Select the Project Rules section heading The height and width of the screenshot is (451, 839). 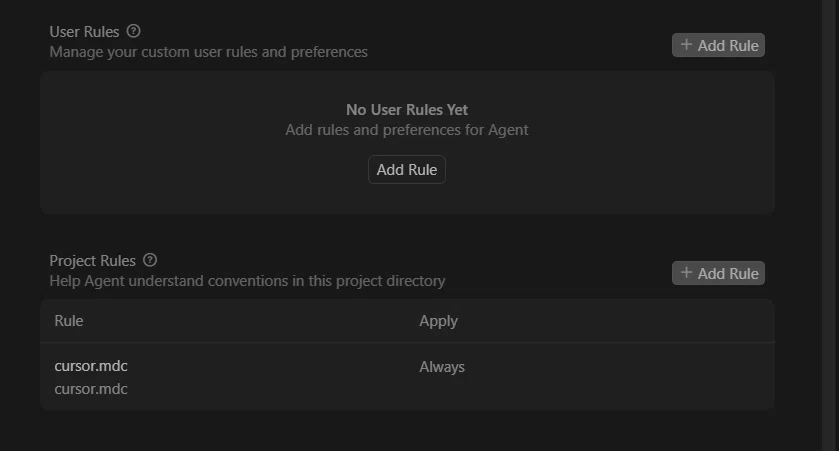pos(93,261)
